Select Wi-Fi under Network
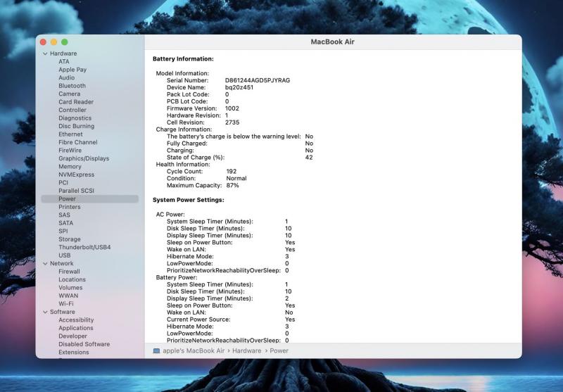This screenshot has width=563, height=392. (66, 304)
